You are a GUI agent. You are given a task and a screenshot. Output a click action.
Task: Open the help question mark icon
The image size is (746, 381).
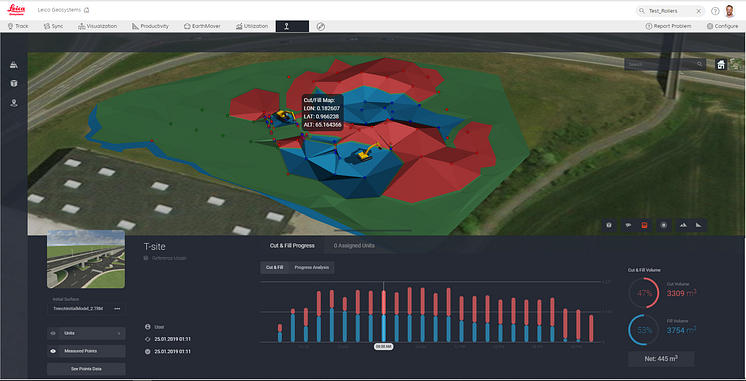coord(715,10)
